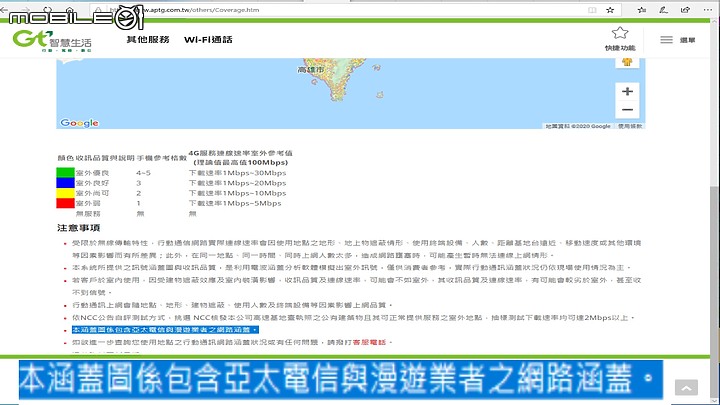
Task: Open the 其他服務 menu
Action: (x=148, y=40)
